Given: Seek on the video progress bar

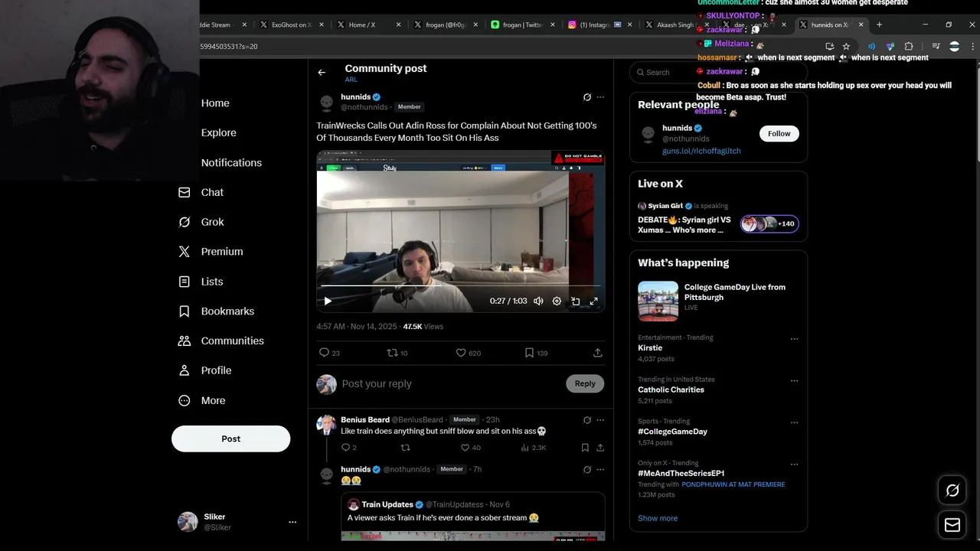Looking at the screenshot, I should (x=460, y=285).
